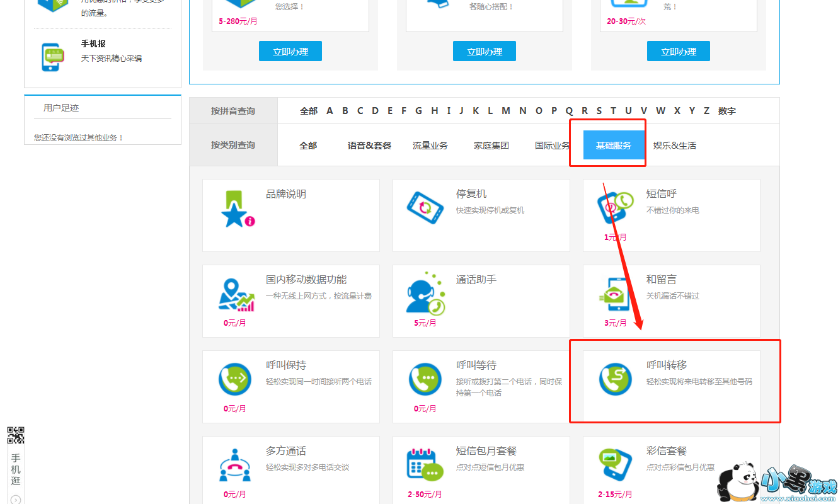Click the 按拼音查询 label
The width and height of the screenshot is (838, 504).
coord(233,111)
